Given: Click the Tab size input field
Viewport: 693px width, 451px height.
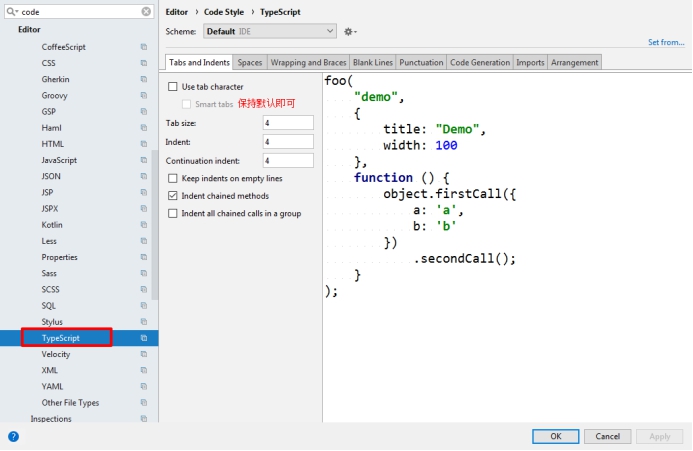Looking at the screenshot, I should 288,123.
